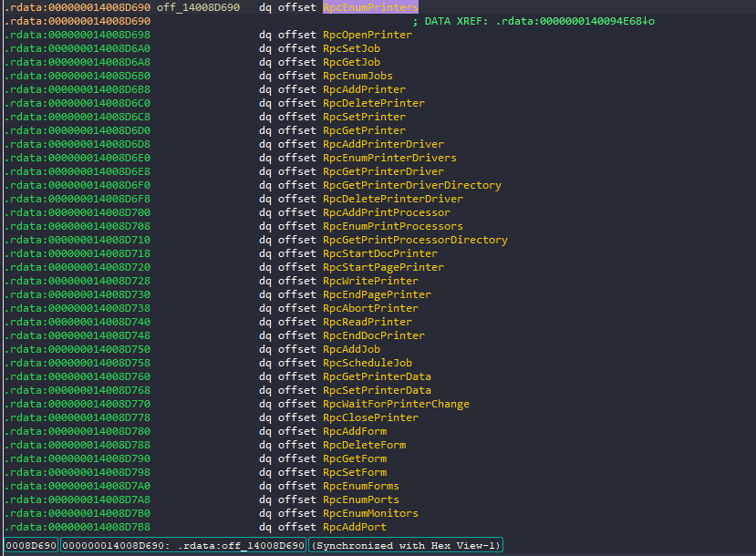Select the RpcStartDocPrinter entry

[x=380, y=253]
